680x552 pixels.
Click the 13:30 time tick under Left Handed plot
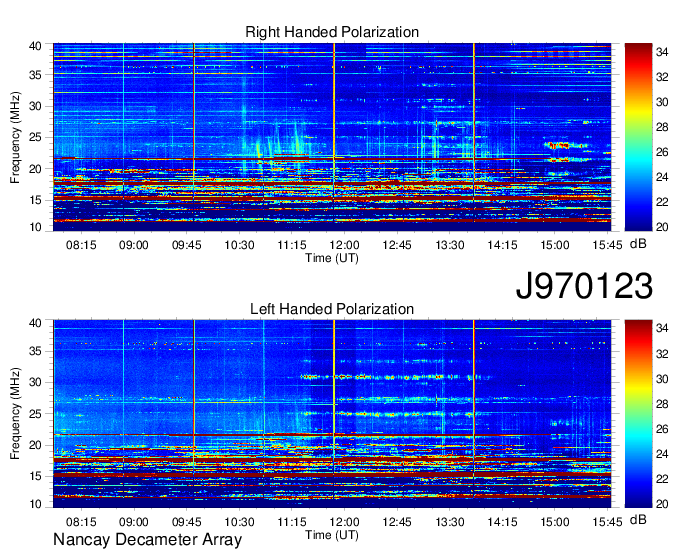point(450,522)
